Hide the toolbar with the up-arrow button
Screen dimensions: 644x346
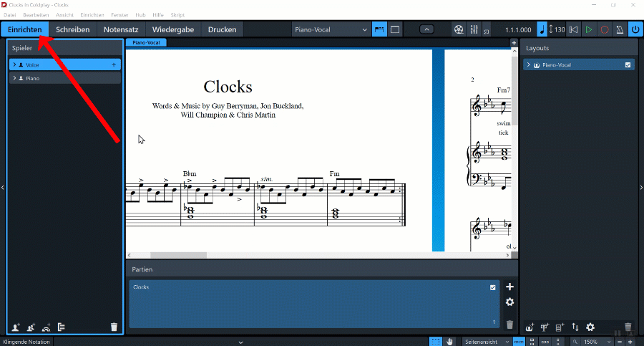426,29
